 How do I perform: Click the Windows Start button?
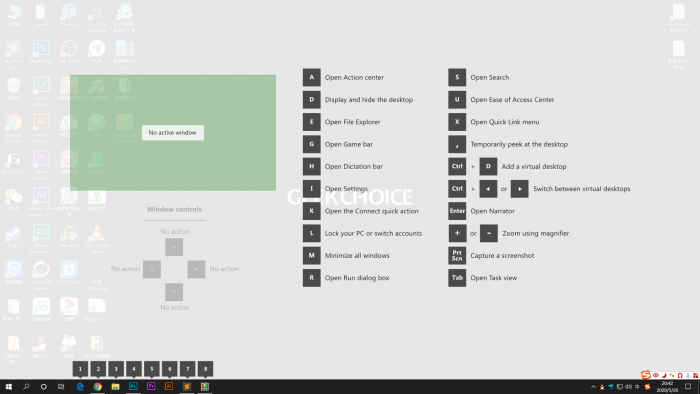tap(8, 386)
